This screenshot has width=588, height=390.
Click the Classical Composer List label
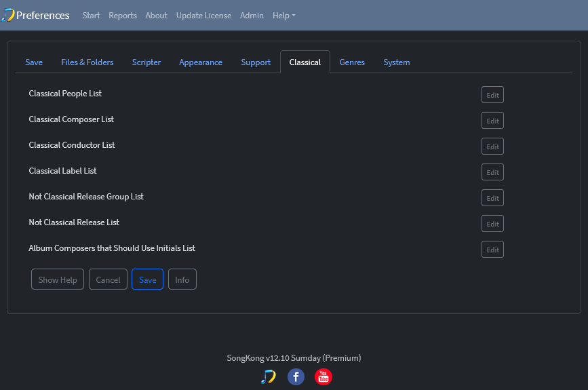tap(71, 119)
